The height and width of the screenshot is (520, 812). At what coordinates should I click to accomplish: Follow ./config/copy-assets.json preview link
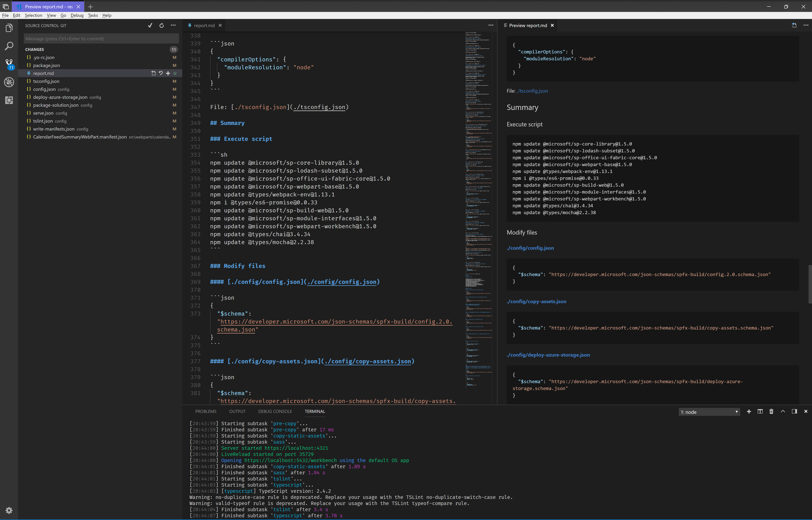(536, 301)
